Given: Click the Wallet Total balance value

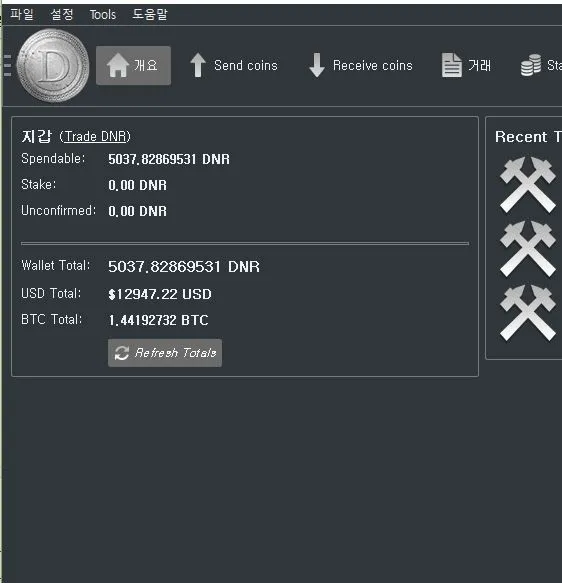Looking at the screenshot, I should (184, 267).
